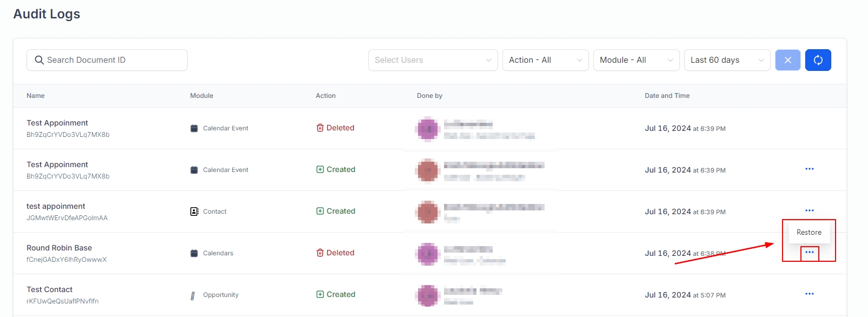The width and height of the screenshot is (868, 317).
Task: Expand the Action - All dropdown
Action: (x=545, y=60)
